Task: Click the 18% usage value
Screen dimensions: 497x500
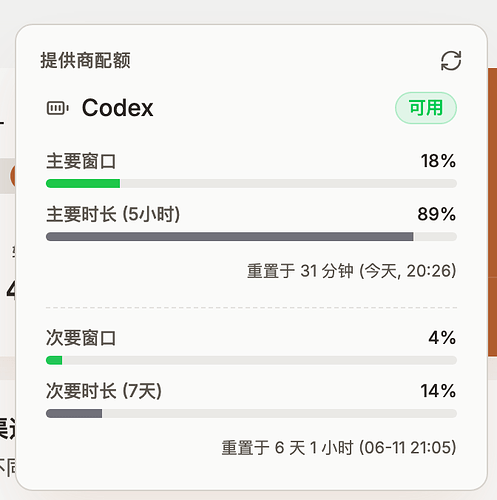Action: pos(438,161)
